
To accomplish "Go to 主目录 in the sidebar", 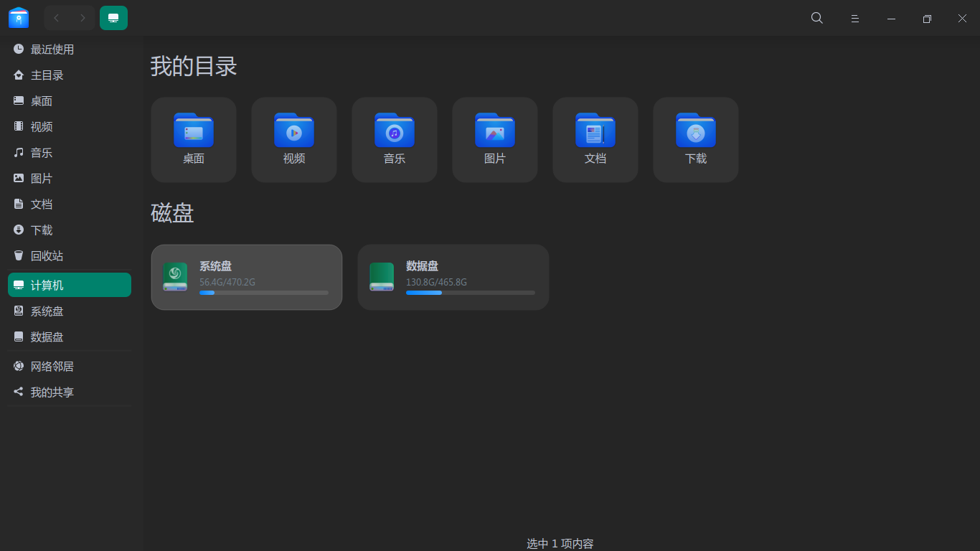I will click(47, 75).
